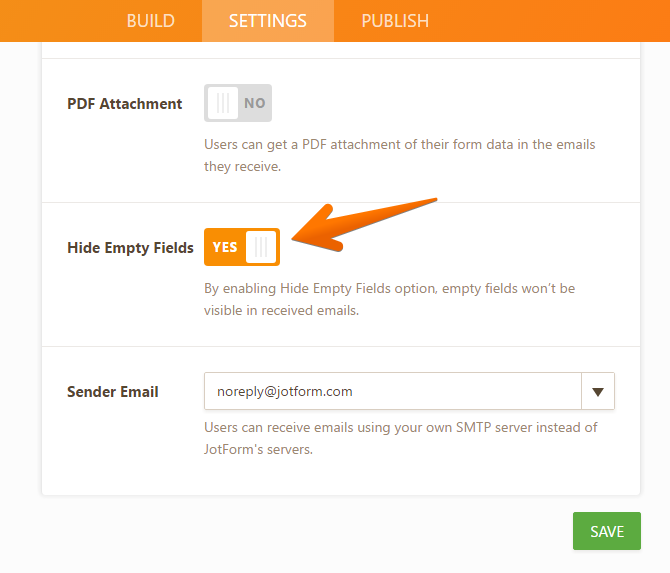Click the grip handle on PDF Attachment switch
670x573 pixels.
click(x=223, y=103)
